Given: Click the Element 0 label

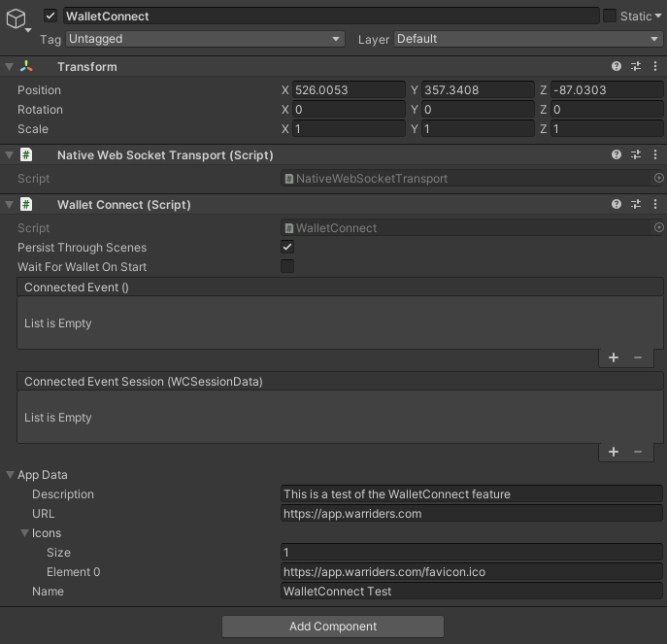Looking at the screenshot, I should [x=73, y=572].
